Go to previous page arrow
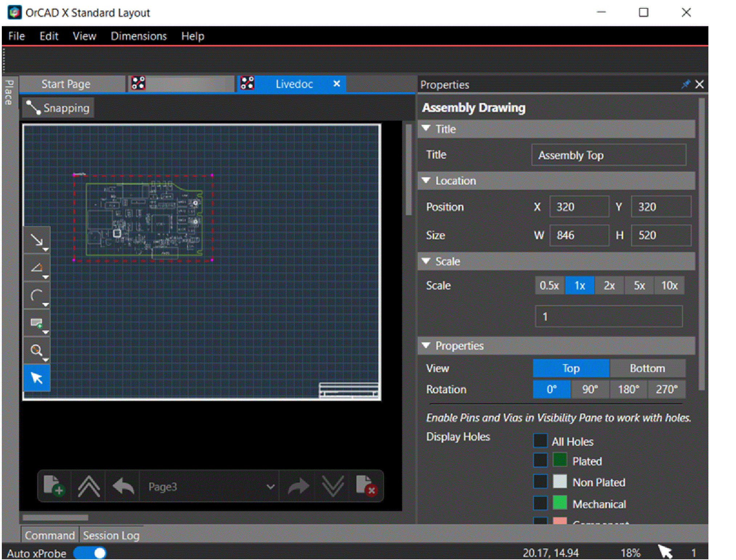The height and width of the screenshot is (560, 736). 123,486
